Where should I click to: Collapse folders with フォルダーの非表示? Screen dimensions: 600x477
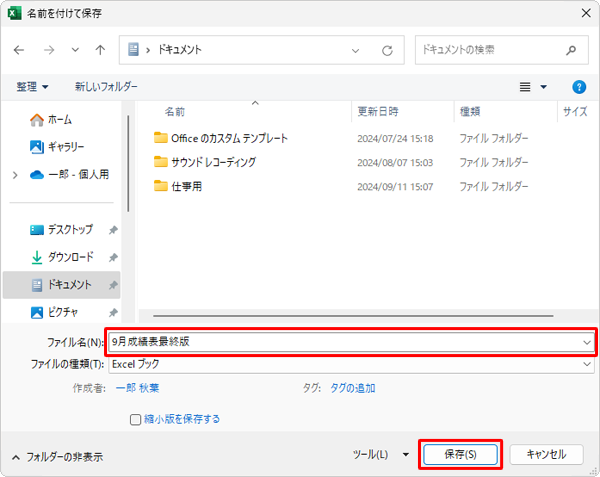pyautogui.click(x=57, y=457)
